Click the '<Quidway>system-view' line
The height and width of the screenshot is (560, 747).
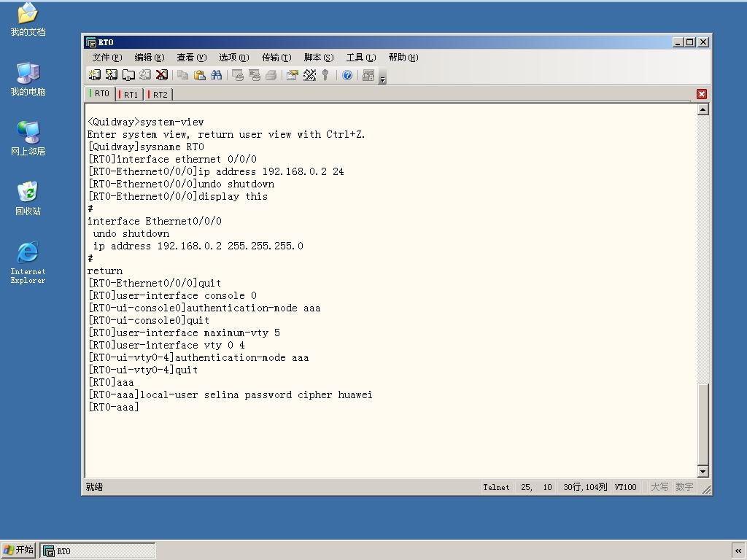click(145, 122)
